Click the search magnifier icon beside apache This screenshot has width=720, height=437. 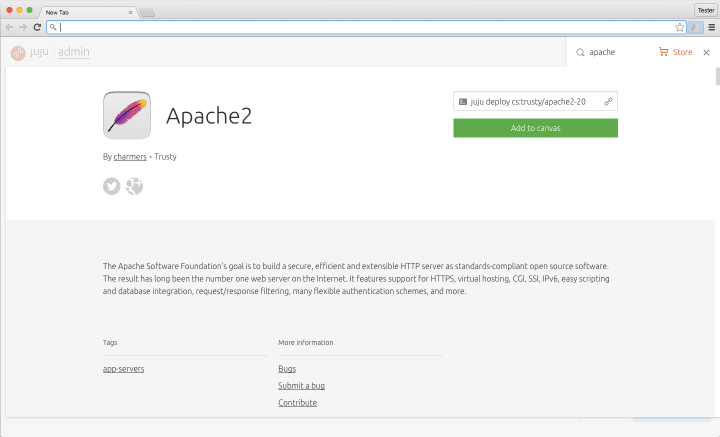(580, 52)
